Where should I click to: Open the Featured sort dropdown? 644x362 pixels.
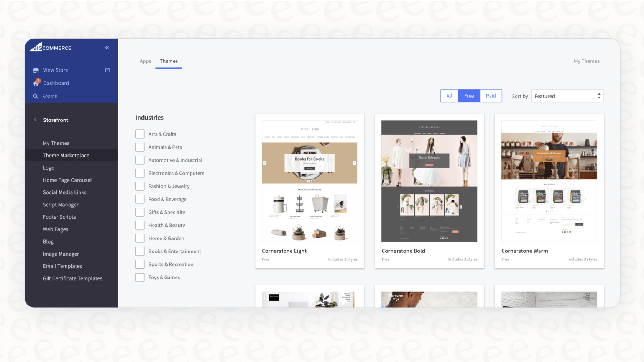pos(567,96)
